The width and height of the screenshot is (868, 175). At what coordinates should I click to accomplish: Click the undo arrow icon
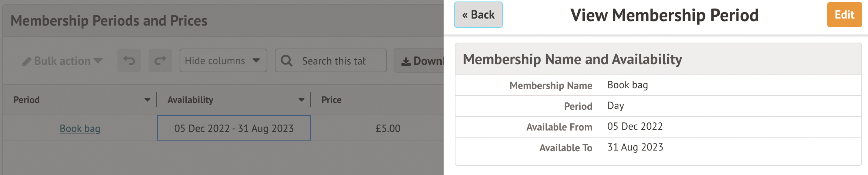coord(129,60)
